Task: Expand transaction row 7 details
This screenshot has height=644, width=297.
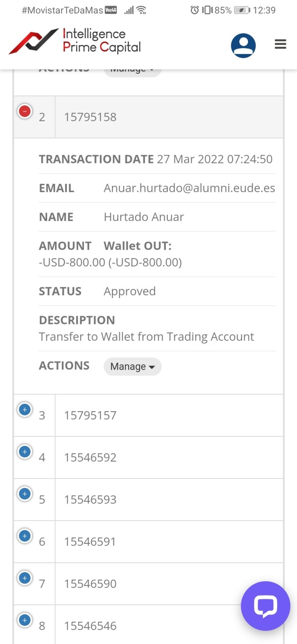Action: 25,578
